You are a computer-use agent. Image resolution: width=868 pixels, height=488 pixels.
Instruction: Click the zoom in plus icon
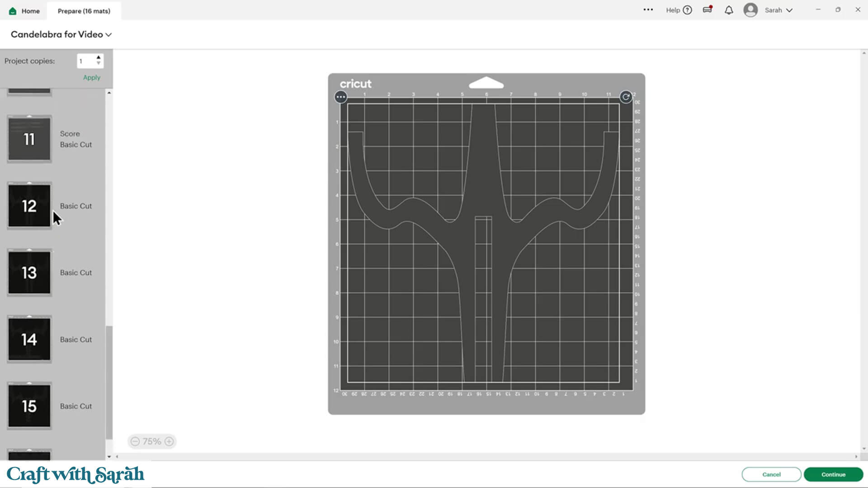[169, 441]
